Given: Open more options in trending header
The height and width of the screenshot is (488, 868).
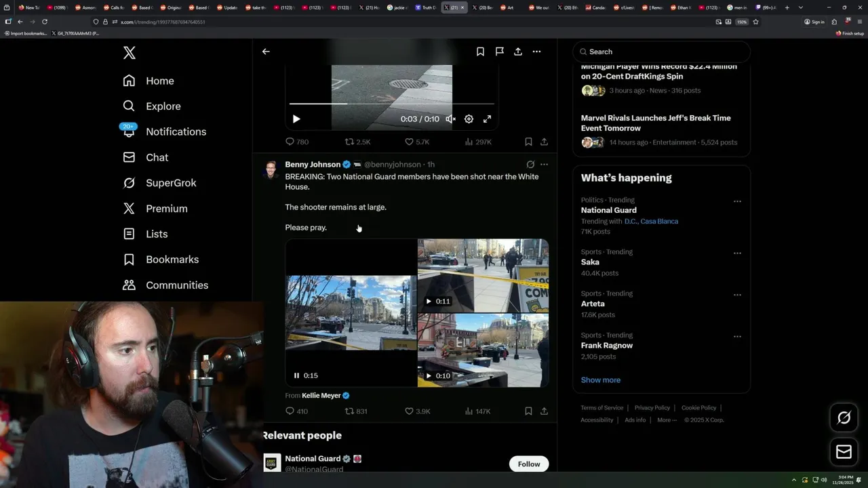Looking at the screenshot, I should click(536, 52).
